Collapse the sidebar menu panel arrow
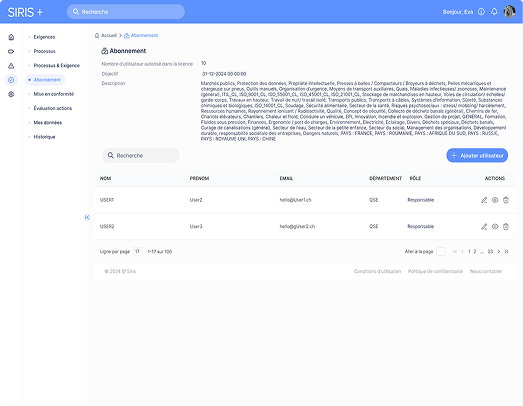The image size is (523, 406). (x=87, y=218)
